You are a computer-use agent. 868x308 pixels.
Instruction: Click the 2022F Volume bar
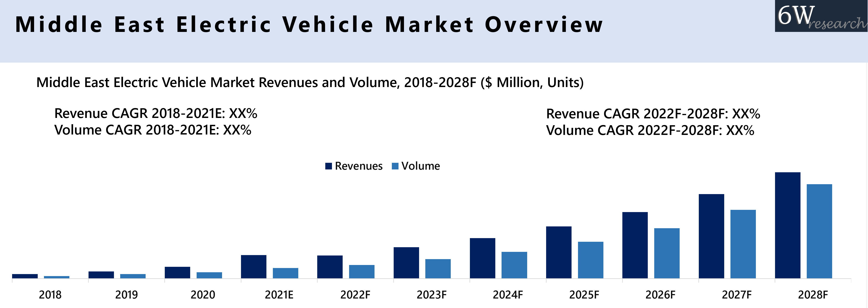point(362,272)
